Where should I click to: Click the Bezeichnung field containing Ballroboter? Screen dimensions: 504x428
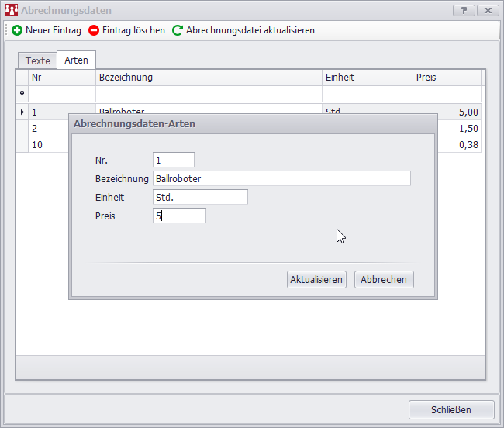tap(281, 178)
